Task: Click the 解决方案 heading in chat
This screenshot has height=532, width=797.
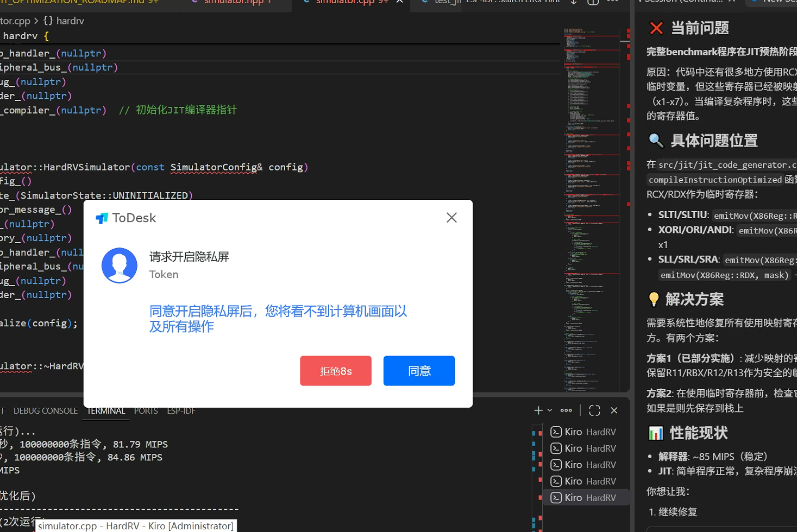Action: pos(694,300)
